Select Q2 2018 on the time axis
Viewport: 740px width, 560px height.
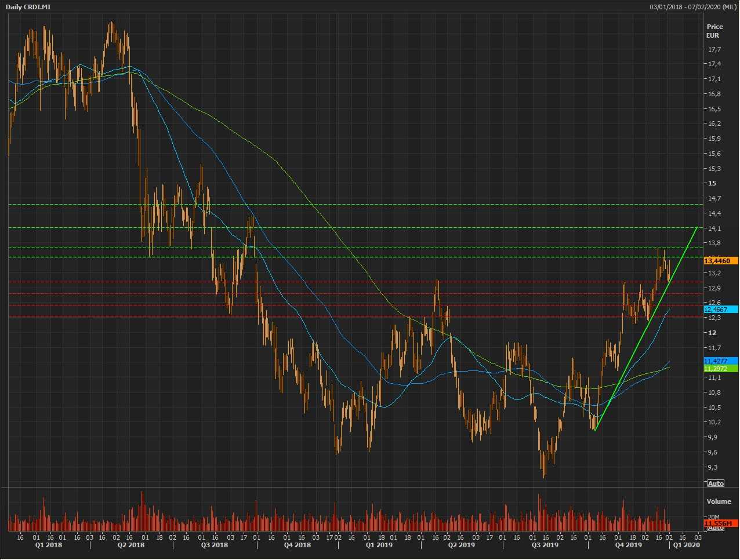pyautogui.click(x=131, y=545)
